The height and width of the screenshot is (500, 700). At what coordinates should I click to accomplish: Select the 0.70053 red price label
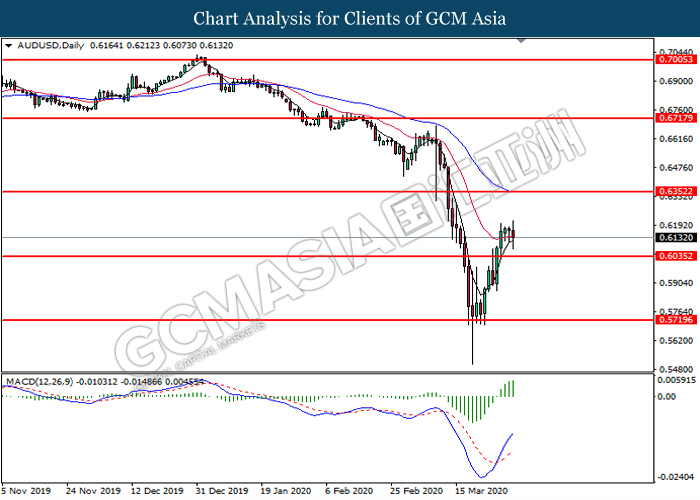[x=676, y=59]
